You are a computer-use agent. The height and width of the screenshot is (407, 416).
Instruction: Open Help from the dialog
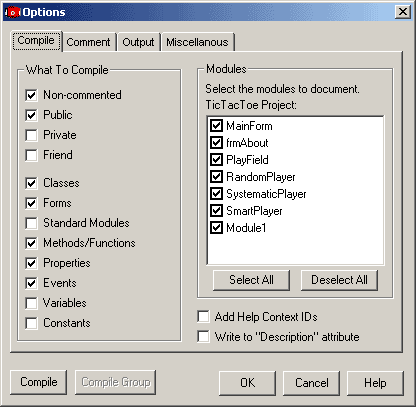pos(375,383)
